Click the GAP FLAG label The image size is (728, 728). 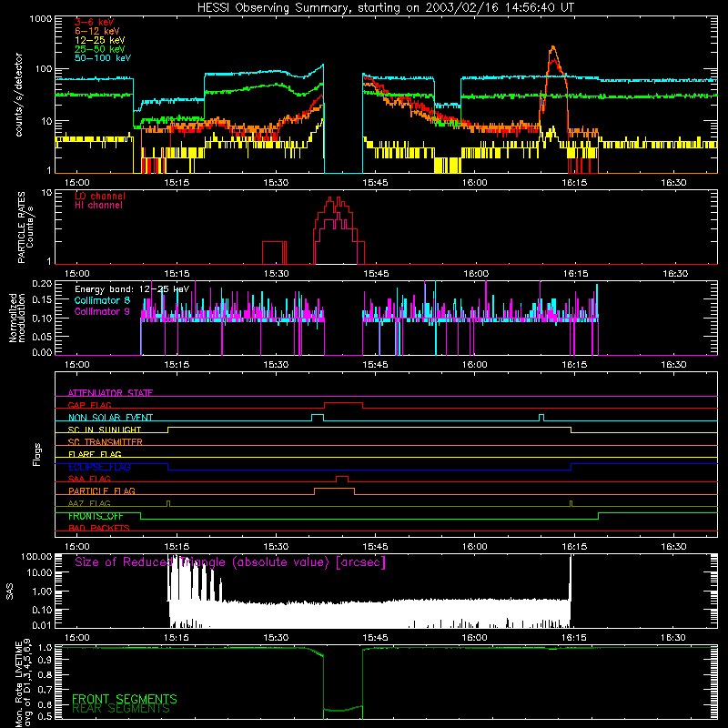89,405
